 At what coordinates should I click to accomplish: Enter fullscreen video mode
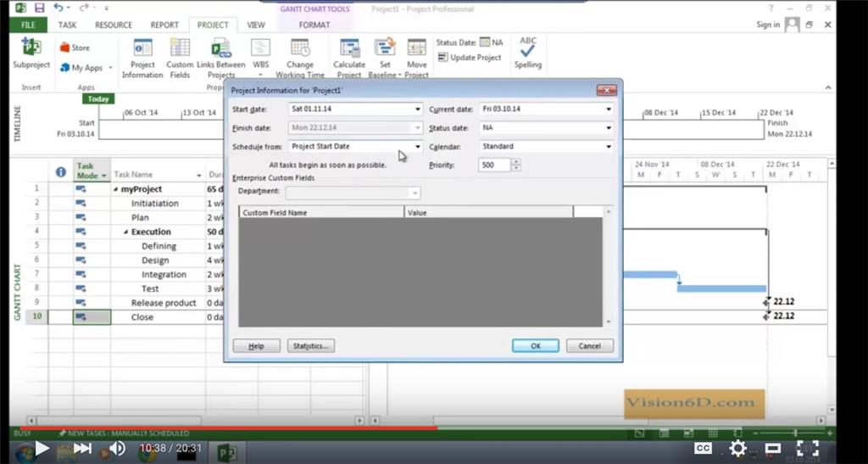point(807,448)
